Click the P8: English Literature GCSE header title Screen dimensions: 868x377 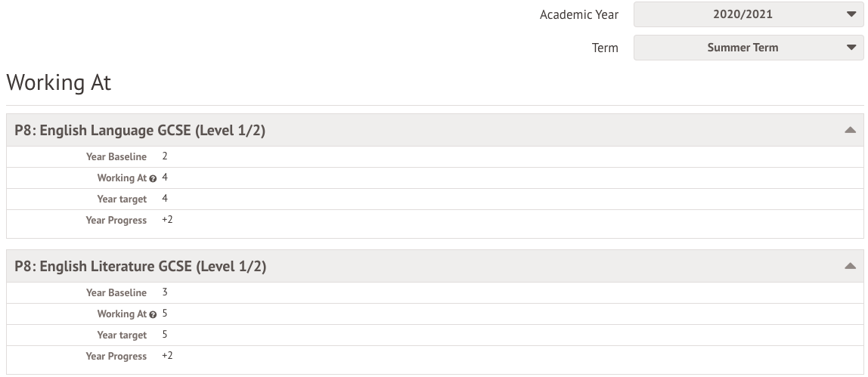coord(141,267)
